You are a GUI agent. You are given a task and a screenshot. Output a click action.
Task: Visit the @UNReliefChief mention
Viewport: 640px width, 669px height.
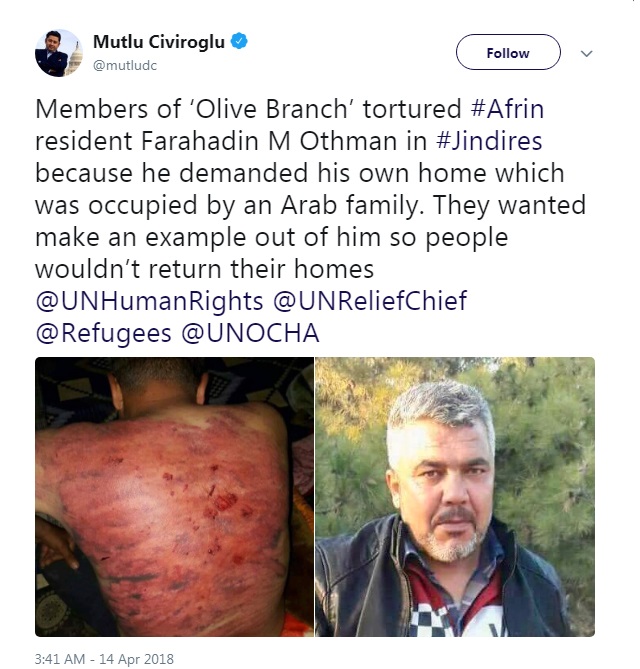pos(370,300)
